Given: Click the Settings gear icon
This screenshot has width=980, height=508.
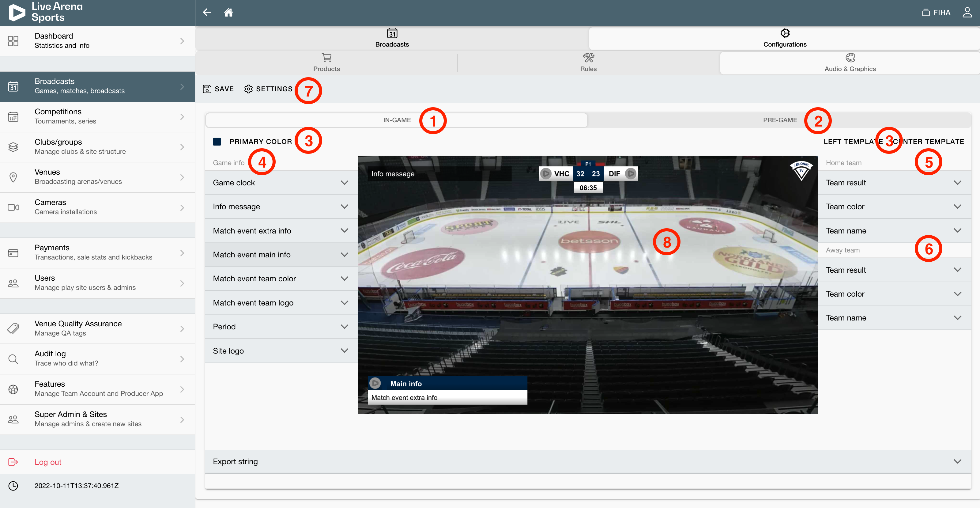Looking at the screenshot, I should pos(248,89).
